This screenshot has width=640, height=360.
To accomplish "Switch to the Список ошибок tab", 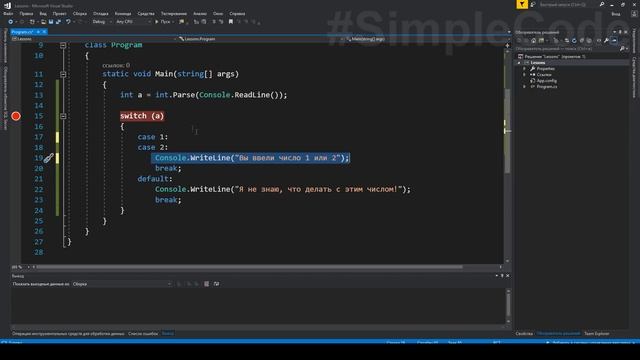I will [143, 334].
